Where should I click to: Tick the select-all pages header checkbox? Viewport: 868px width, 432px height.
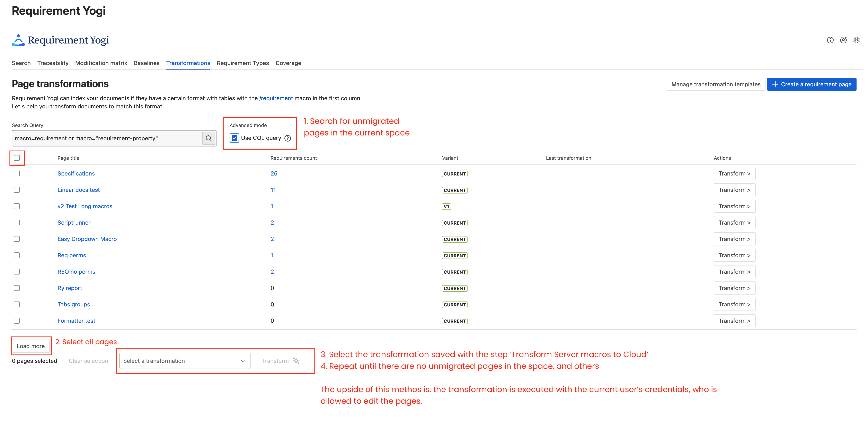click(x=17, y=158)
